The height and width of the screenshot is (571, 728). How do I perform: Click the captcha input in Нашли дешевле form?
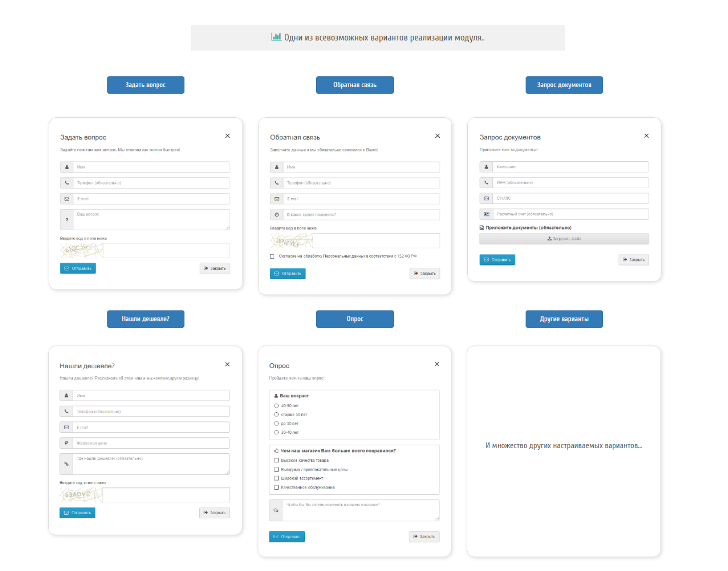166,495
